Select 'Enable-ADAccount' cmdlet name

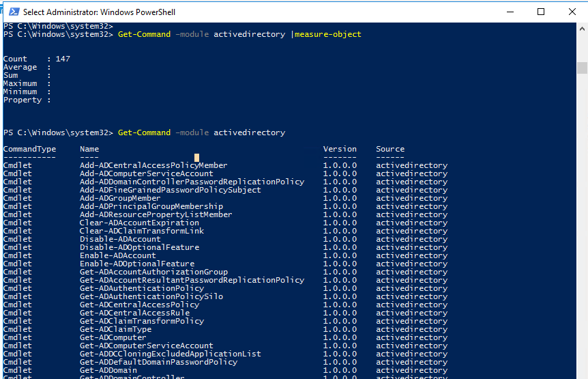pos(118,255)
